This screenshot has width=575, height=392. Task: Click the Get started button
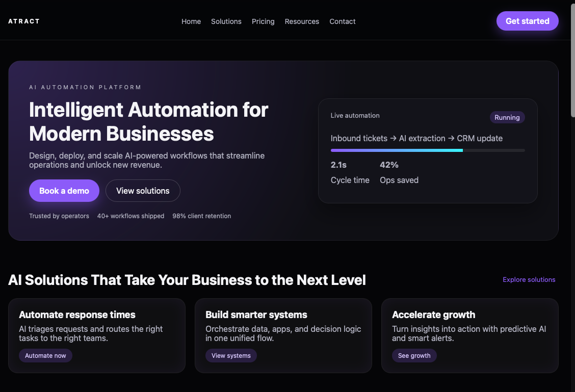point(527,21)
